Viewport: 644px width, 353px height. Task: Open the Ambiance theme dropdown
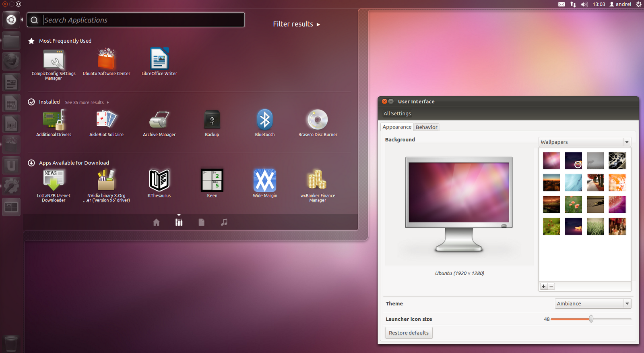(593, 303)
